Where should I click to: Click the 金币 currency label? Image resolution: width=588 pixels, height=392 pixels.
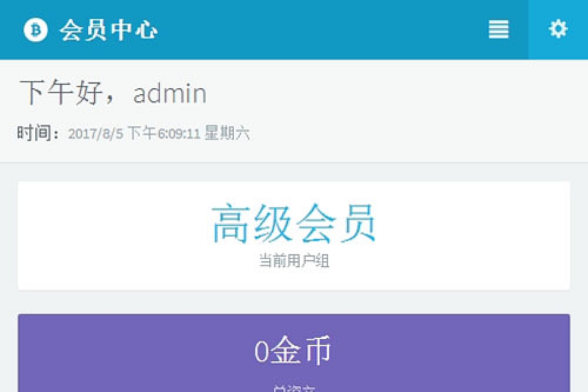[301, 350]
